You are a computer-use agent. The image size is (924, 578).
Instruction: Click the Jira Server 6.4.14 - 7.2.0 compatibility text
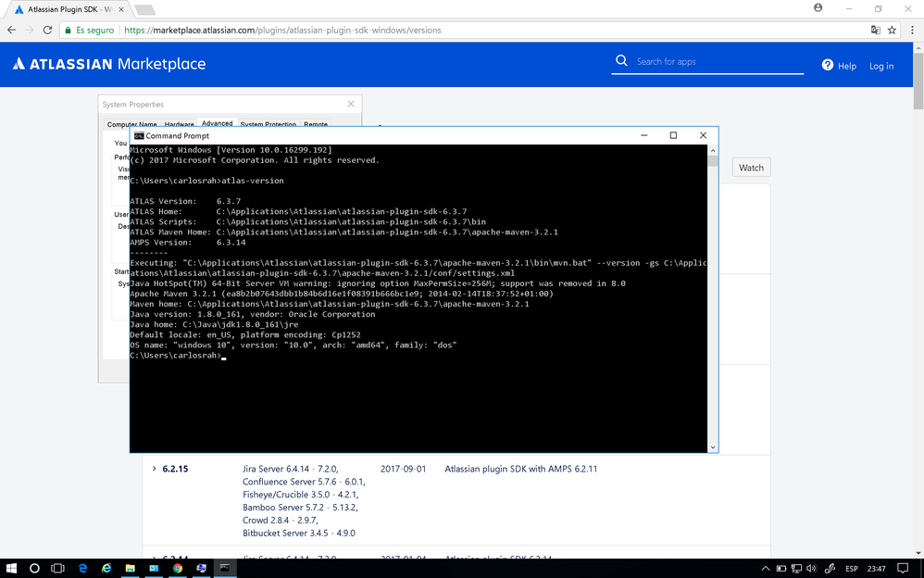tap(291, 469)
